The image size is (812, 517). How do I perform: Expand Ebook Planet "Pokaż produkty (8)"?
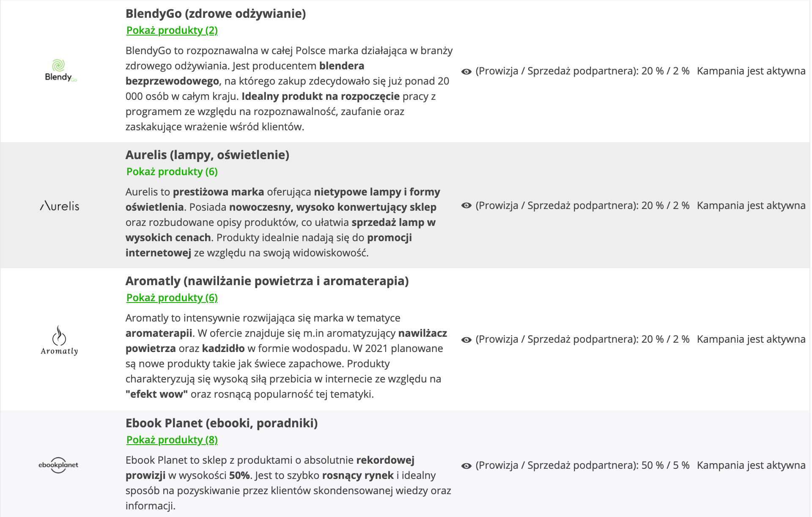coord(172,440)
